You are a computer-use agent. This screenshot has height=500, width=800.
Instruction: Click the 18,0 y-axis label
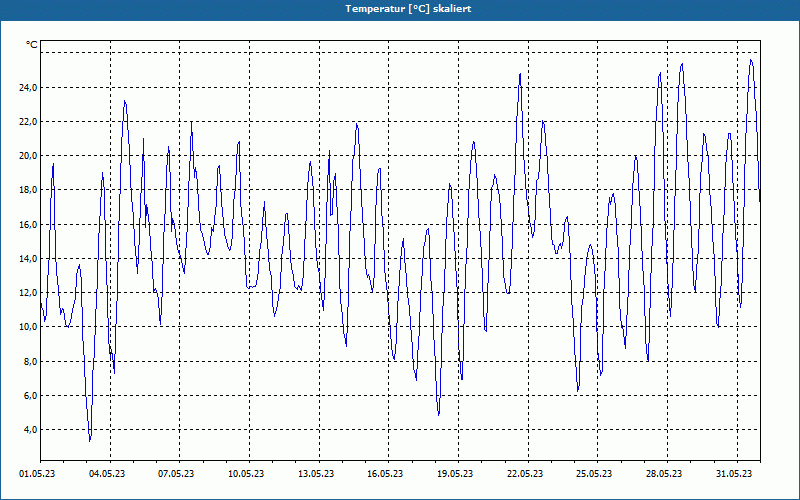click(x=28, y=190)
